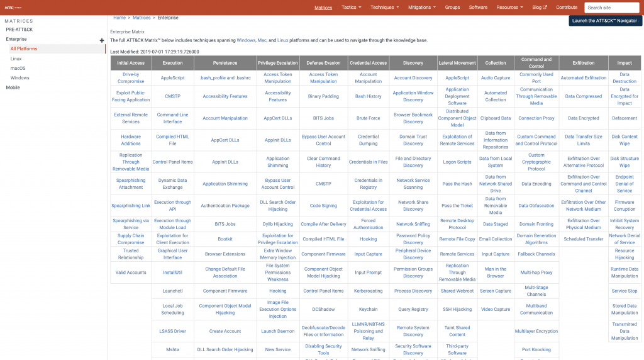644x360 pixels.
Task: Open InstallUtil technique
Action: pyautogui.click(x=172, y=273)
